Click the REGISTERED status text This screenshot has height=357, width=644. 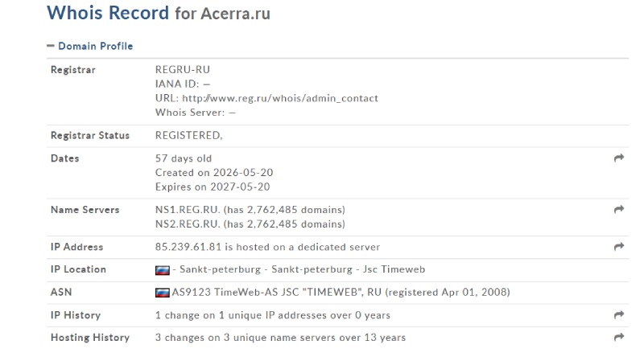[188, 136]
